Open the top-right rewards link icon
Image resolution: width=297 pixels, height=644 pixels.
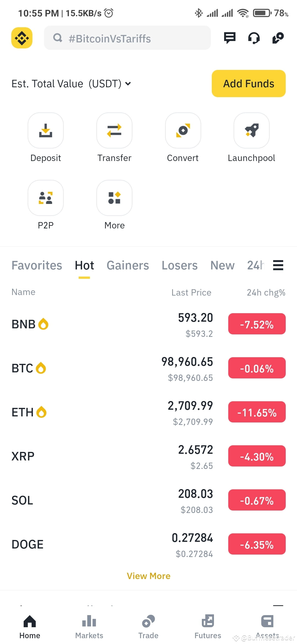pos(278,38)
